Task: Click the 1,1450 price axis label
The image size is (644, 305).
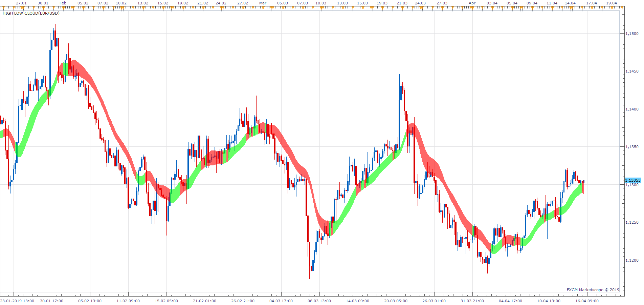Action: (632, 71)
